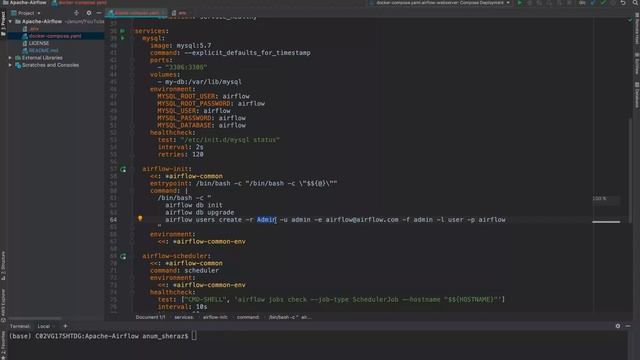Click the 'airflow db upgrade' line
This screenshot has height=360, width=640.
click(x=200, y=213)
